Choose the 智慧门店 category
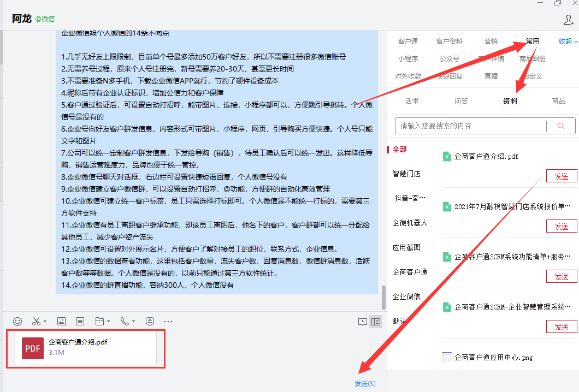The width and height of the screenshot is (579, 392). (x=406, y=174)
